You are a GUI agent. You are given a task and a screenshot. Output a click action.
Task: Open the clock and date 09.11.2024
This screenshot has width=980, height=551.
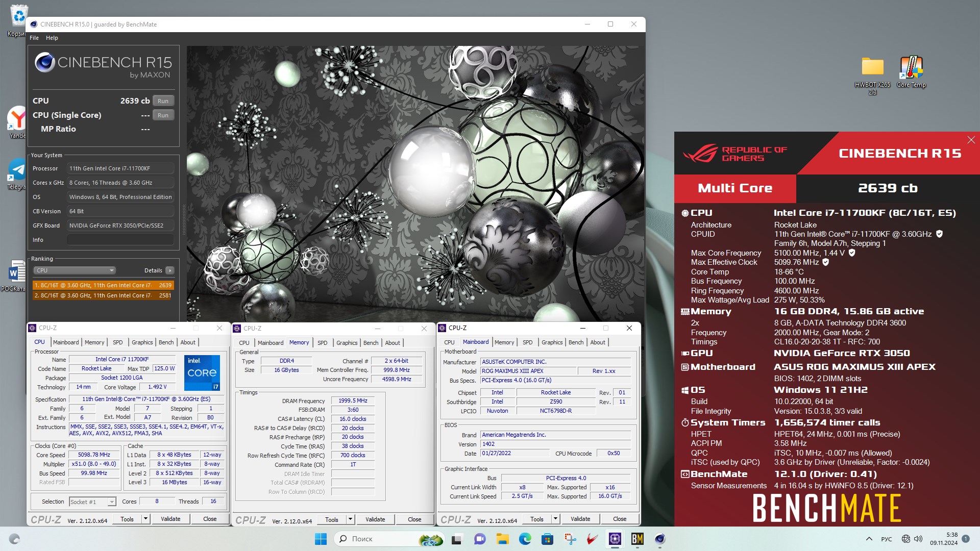pos(944,539)
